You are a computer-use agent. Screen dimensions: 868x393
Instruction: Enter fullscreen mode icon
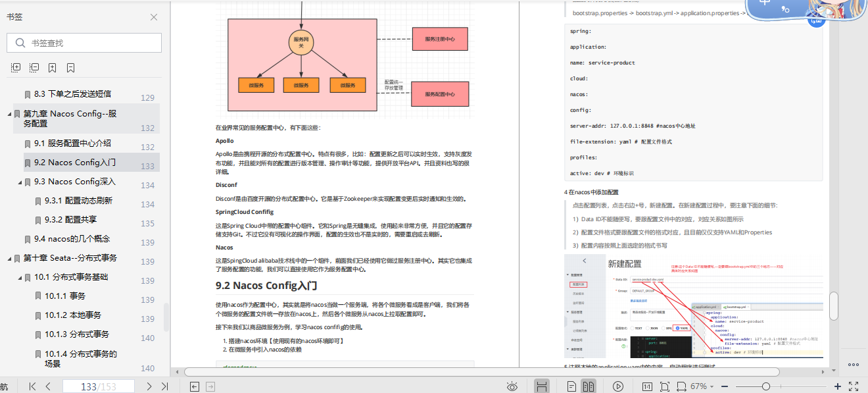pos(854,386)
